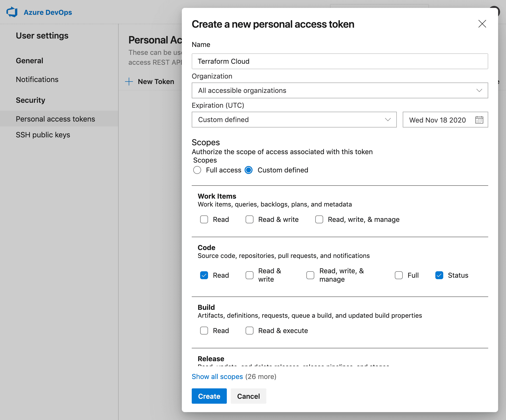Close the new token dialog
This screenshot has width=506, height=420.
pyautogui.click(x=482, y=24)
